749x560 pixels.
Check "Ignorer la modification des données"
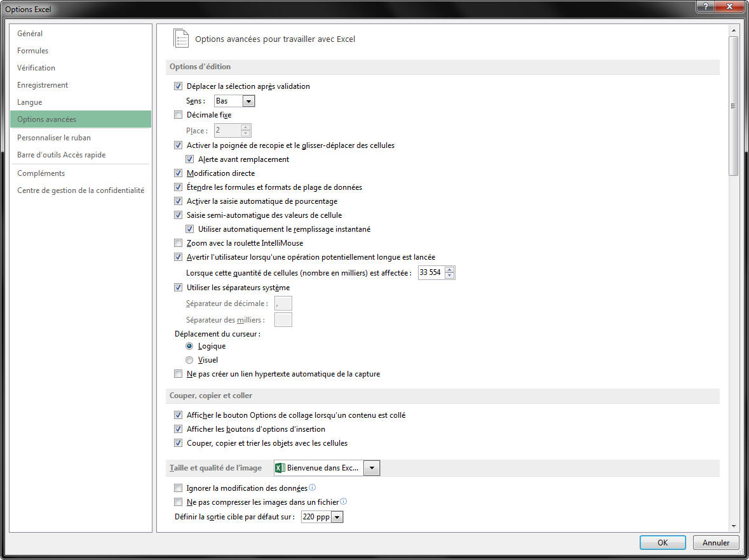click(178, 488)
